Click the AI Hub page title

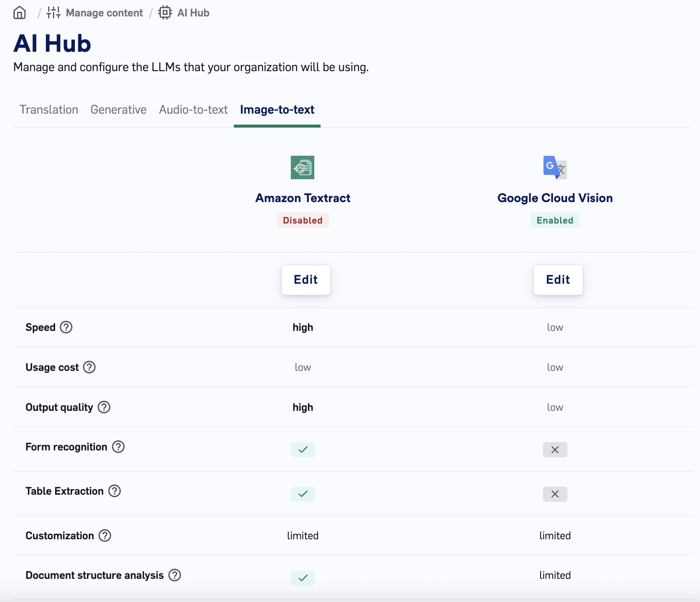52,43
